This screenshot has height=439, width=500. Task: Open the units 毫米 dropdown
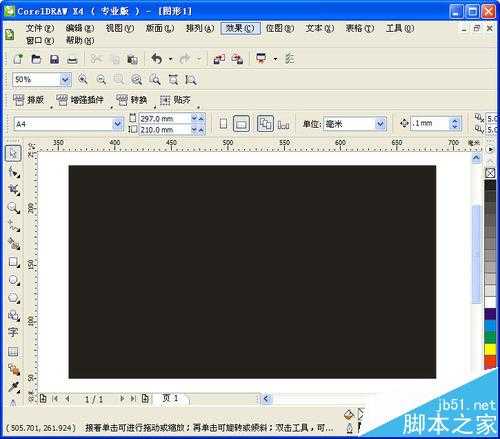coord(380,124)
